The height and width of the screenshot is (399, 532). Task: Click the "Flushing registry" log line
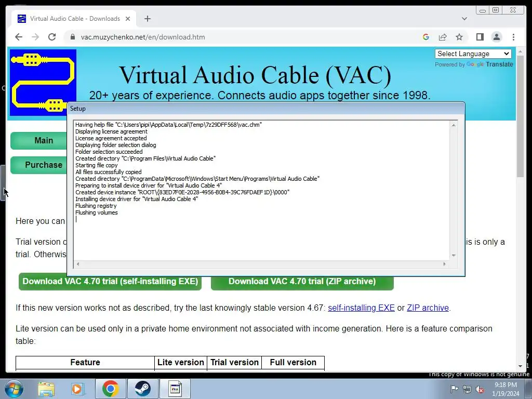(96, 206)
